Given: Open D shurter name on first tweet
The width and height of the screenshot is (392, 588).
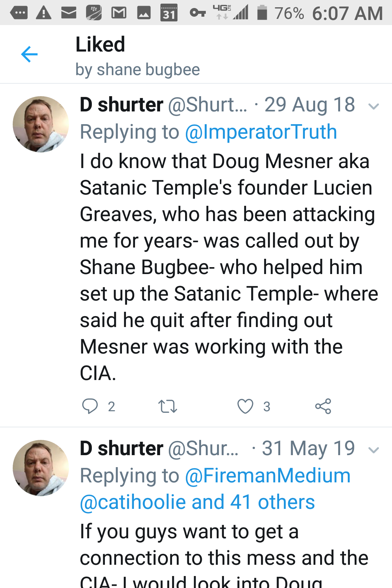Looking at the screenshot, I should pyautogui.click(x=121, y=105).
